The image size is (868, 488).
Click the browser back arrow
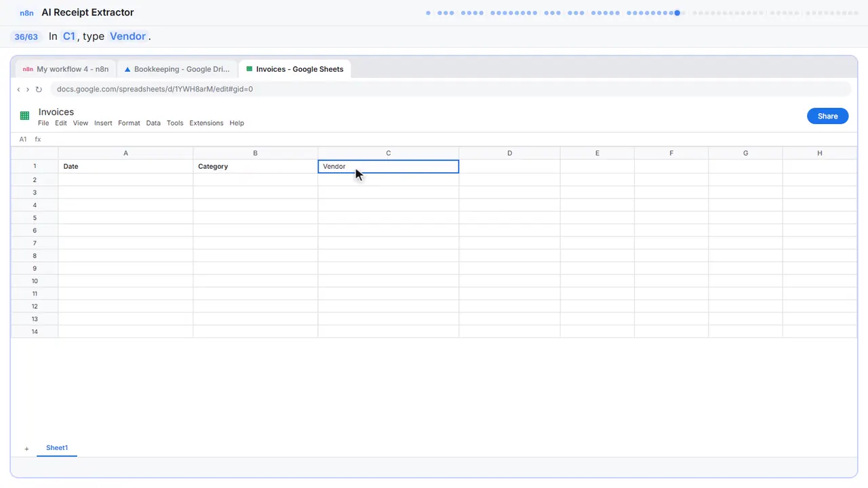click(18, 89)
